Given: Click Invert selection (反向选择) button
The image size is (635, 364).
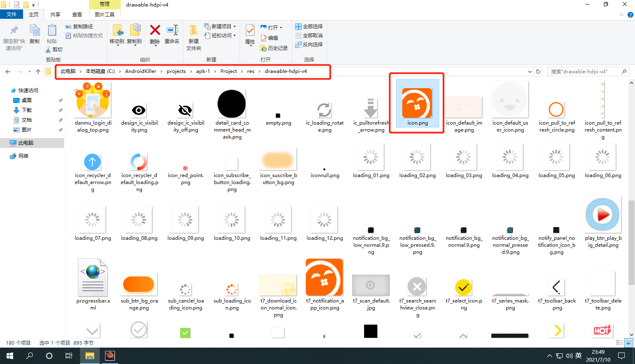Looking at the screenshot, I should click(309, 44).
